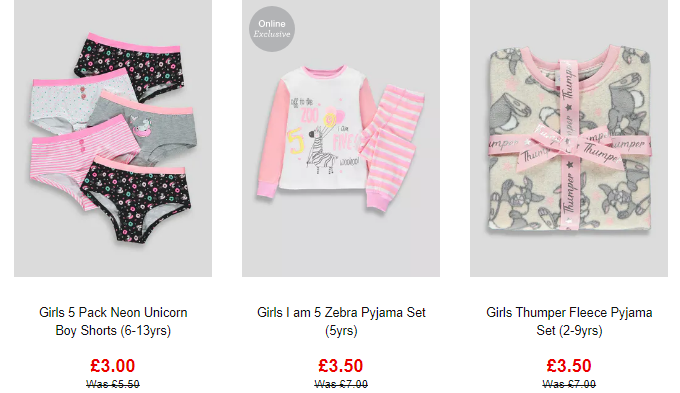Click the Was £5.50 crossed-out price
The height and width of the screenshot is (393, 680).
coord(113,384)
